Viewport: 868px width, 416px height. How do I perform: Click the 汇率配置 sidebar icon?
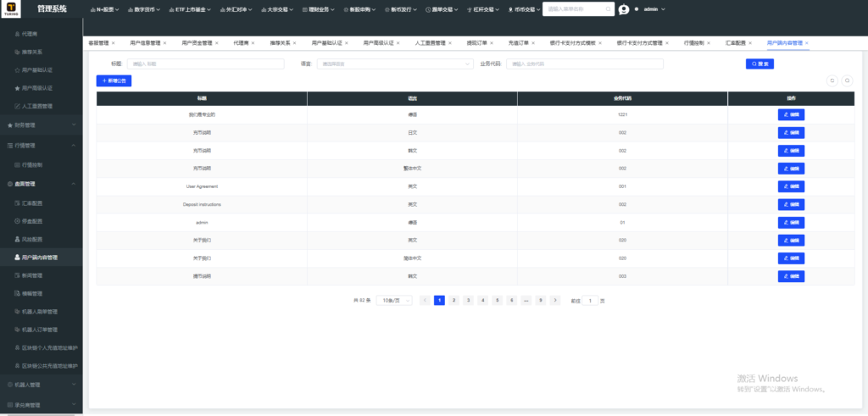tap(17, 203)
